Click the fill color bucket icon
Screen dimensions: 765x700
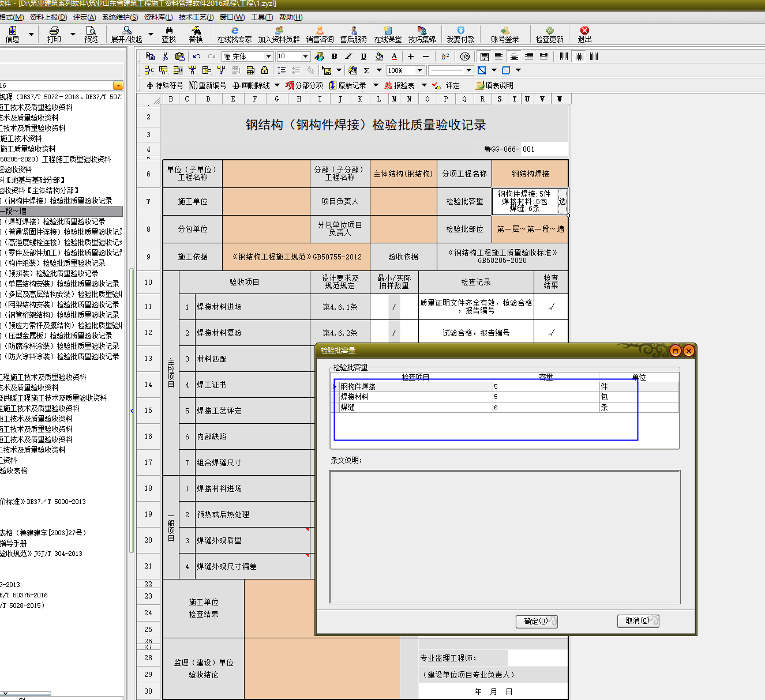(379, 56)
